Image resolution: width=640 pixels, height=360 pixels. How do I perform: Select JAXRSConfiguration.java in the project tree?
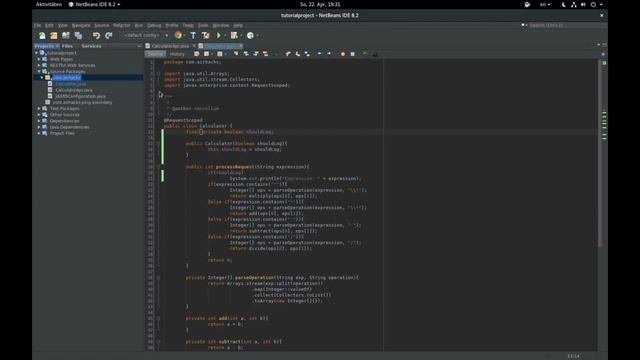tap(80, 96)
